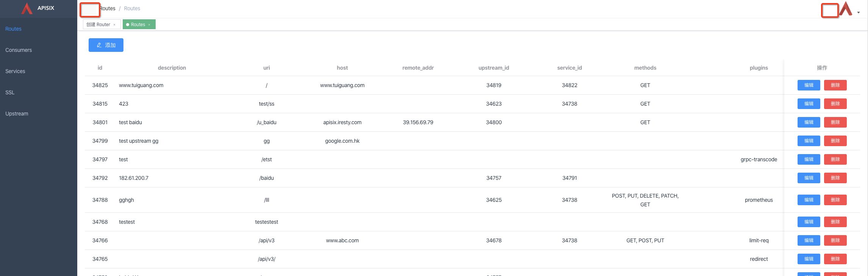Screen dimensions: 868x276
Task: Edit the gghgh route 34788
Action: (809, 200)
